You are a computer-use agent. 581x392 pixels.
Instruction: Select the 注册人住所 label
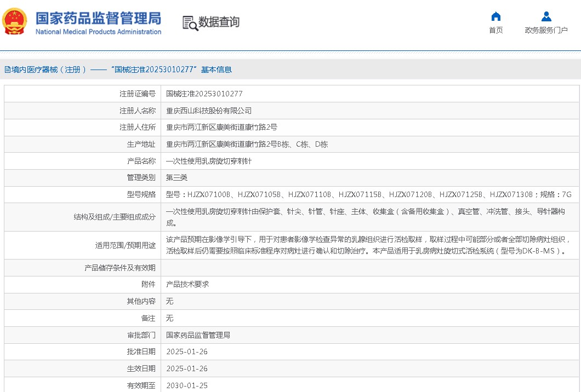[138, 128]
